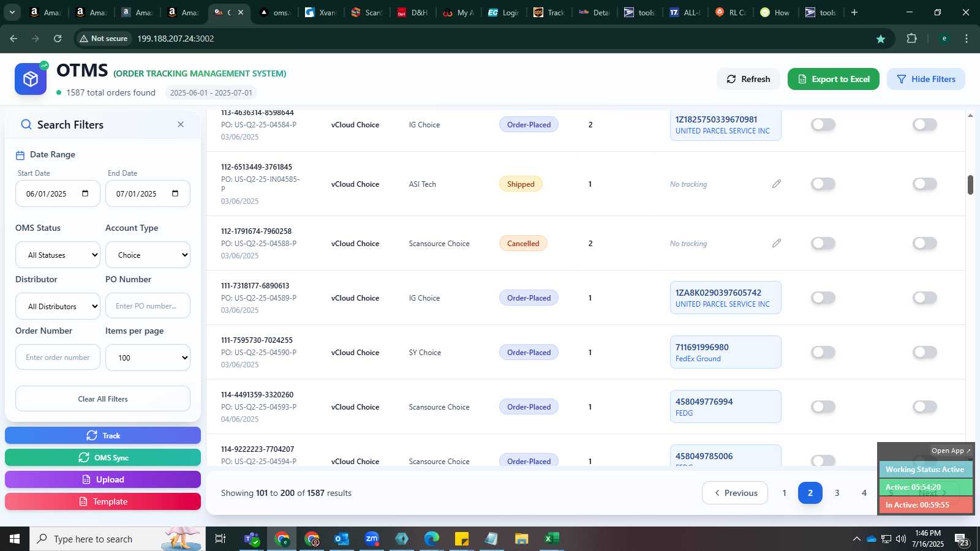Screen dimensions: 980x551
Task: Open the Account Type dropdown
Action: pyautogui.click(x=148, y=255)
